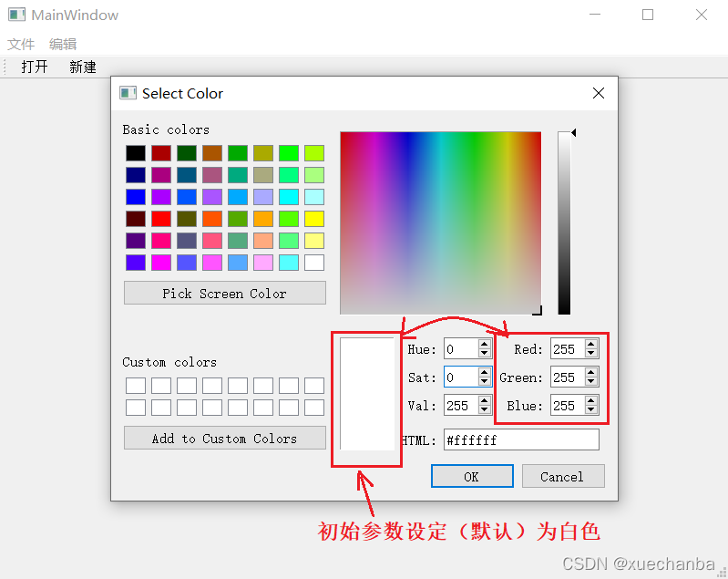Pick the navy blue basic color swatch
This screenshot has width=728, height=579.
pos(136,175)
